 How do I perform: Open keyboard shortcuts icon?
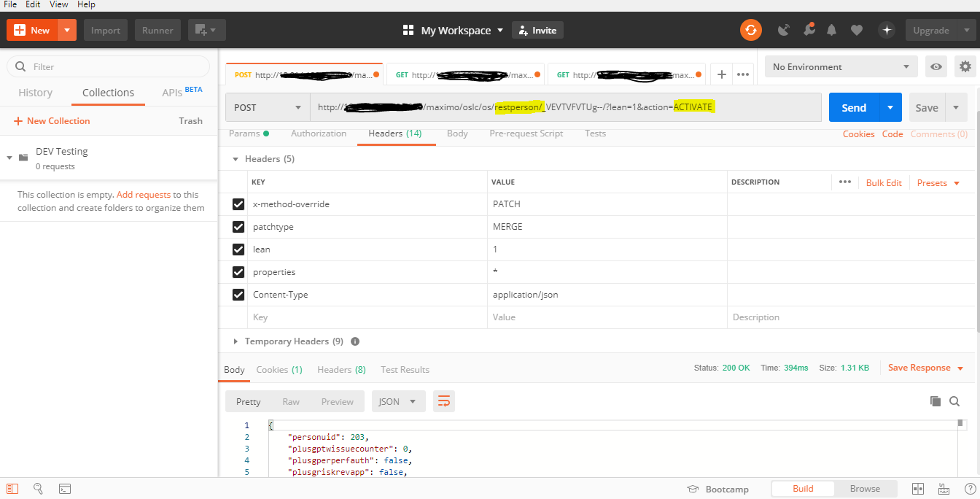[x=944, y=489]
